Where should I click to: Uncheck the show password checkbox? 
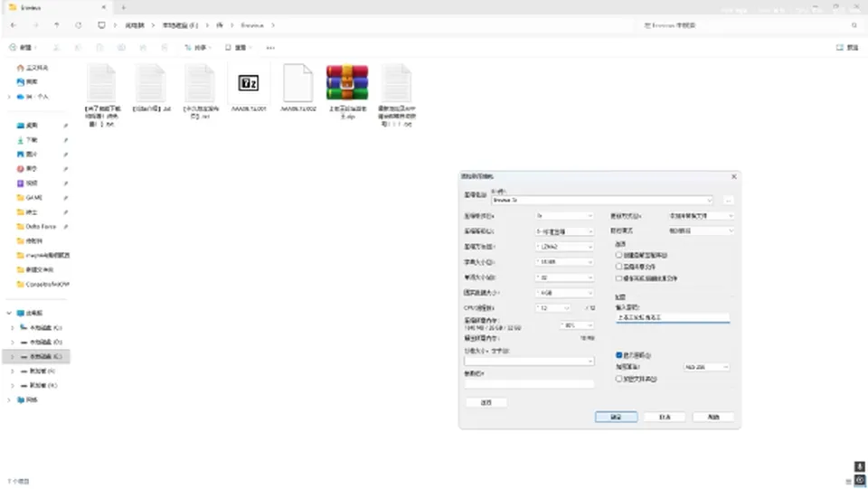pyautogui.click(x=618, y=355)
